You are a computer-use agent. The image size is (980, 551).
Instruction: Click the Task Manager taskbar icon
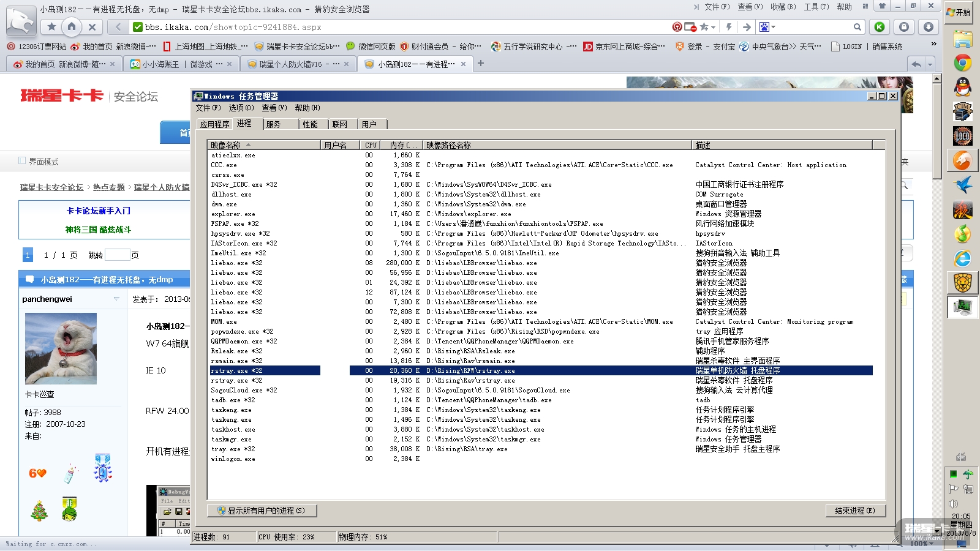(963, 307)
